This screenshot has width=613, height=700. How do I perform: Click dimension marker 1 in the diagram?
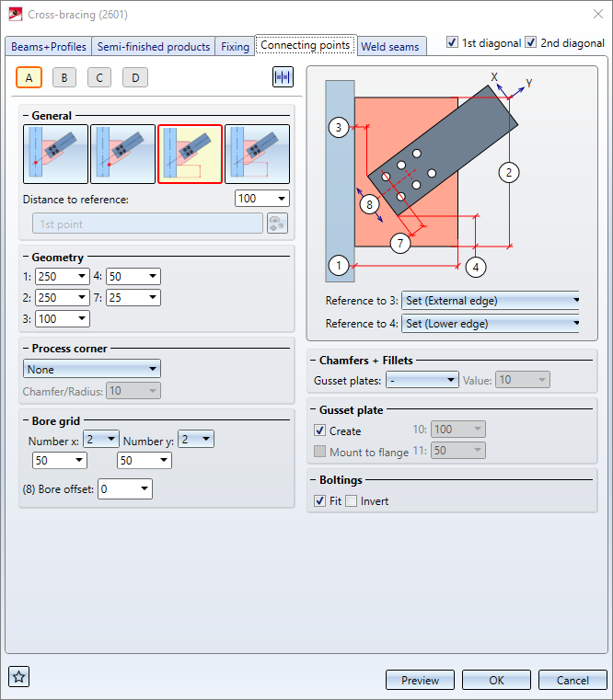(x=339, y=266)
